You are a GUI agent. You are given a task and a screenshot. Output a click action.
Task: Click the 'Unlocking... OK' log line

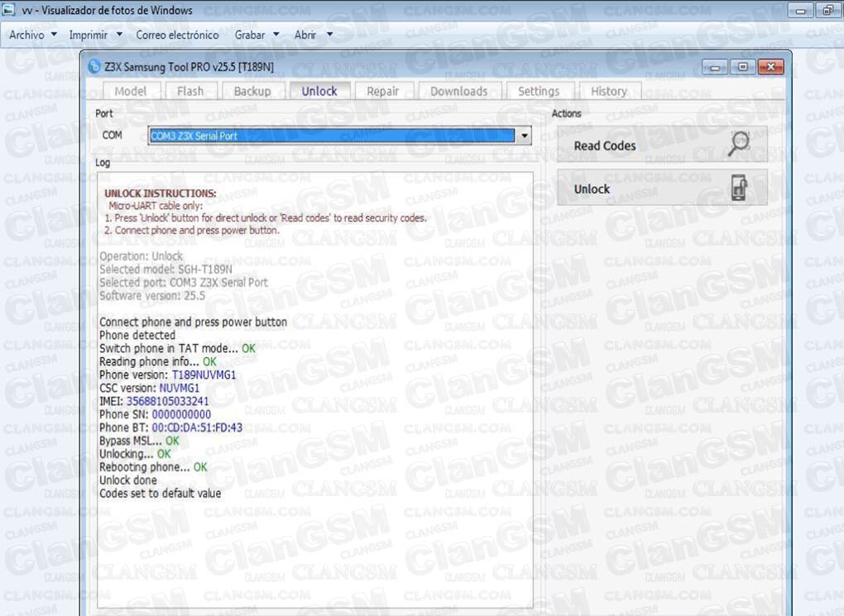(x=135, y=454)
